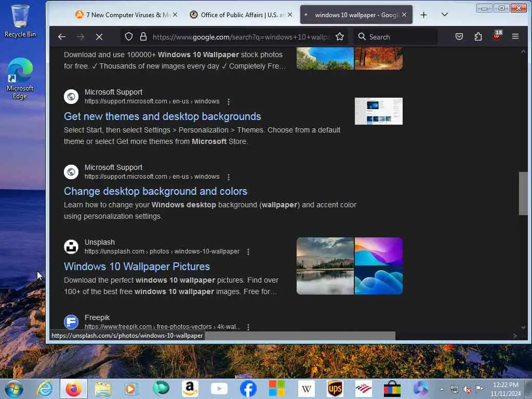
Task: Click the Unsplash lake landscape thumbnail
Action: tap(325, 266)
